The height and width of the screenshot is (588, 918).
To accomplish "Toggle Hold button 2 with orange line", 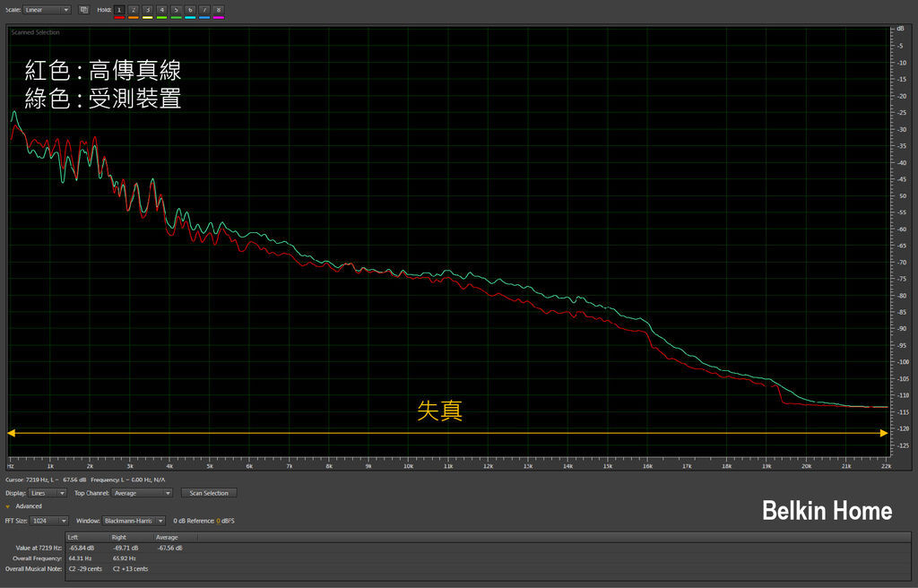I will pyautogui.click(x=134, y=10).
